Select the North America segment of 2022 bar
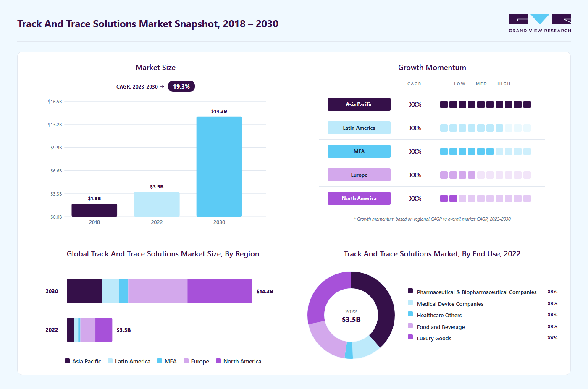Image resolution: width=588 pixels, height=389 pixels. (x=104, y=330)
